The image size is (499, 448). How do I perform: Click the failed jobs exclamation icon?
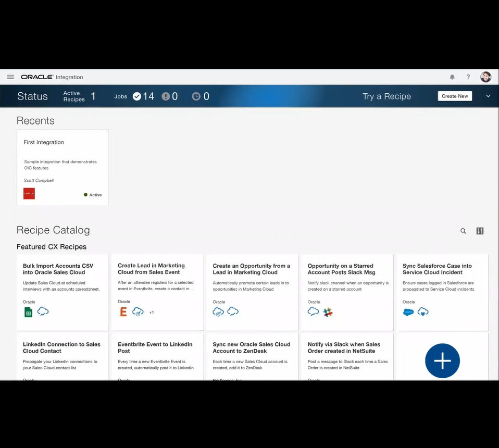pyautogui.click(x=166, y=96)
